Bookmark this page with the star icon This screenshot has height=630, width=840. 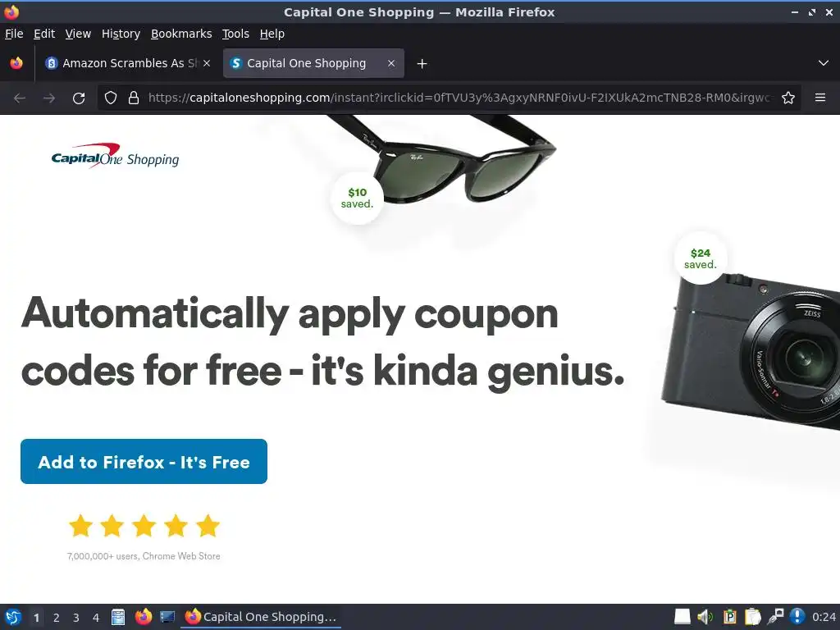(x=788, y=98)
